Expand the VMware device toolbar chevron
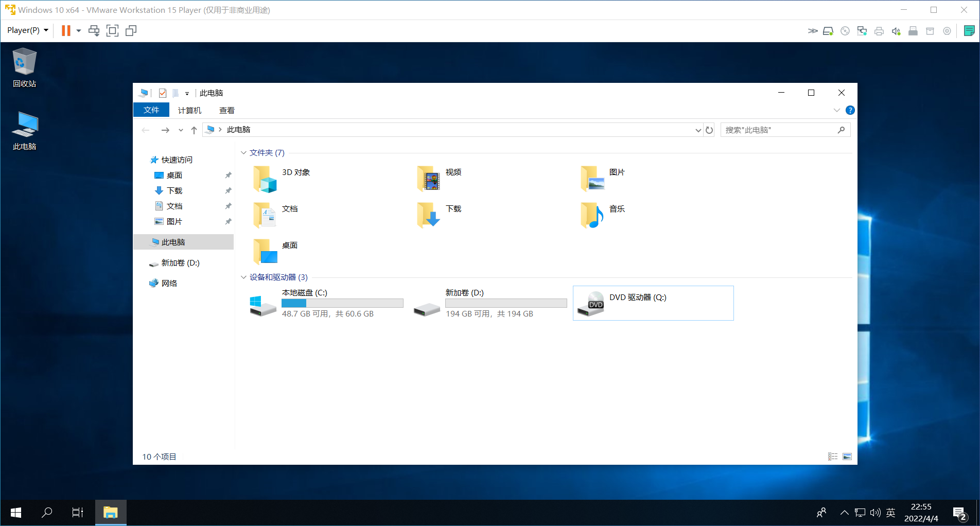The width and height of the screenshot is (980, 526). coord(813,31)
